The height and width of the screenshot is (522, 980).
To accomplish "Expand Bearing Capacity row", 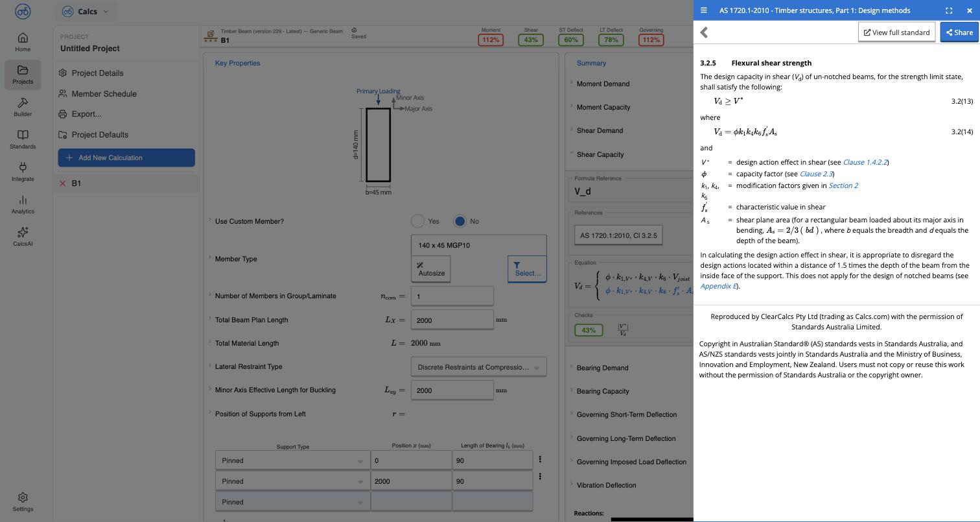I will (x=603, y=391).
